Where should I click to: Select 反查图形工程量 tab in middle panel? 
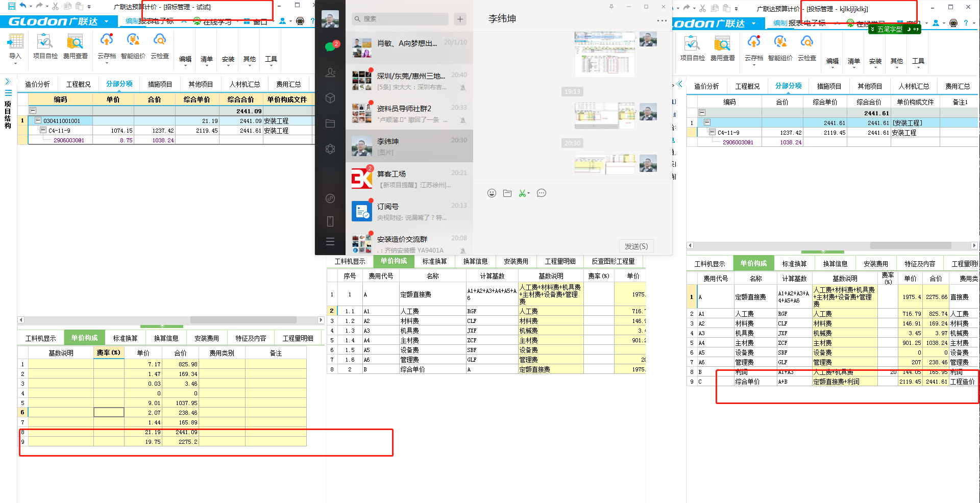coord(613,261)
